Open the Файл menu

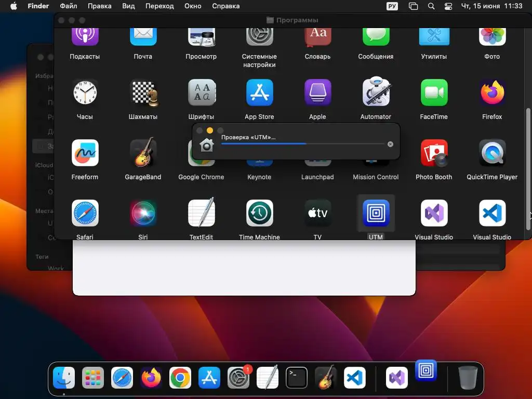coord(68,6)
